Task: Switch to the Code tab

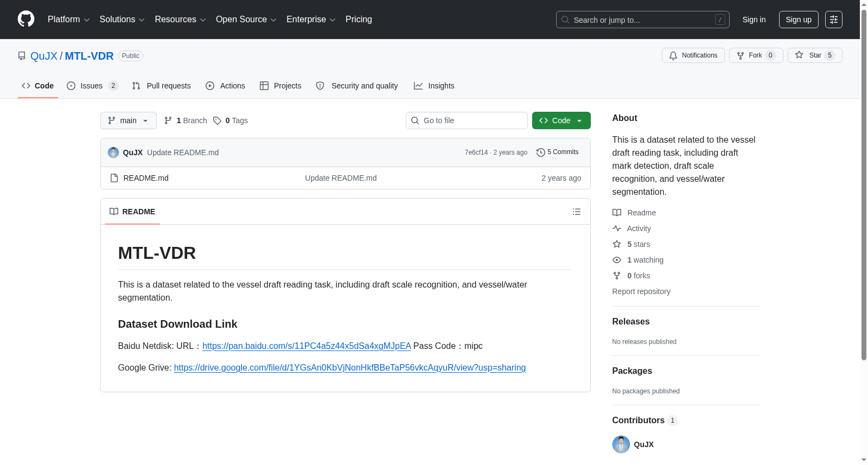Action: tap(38, 86)
